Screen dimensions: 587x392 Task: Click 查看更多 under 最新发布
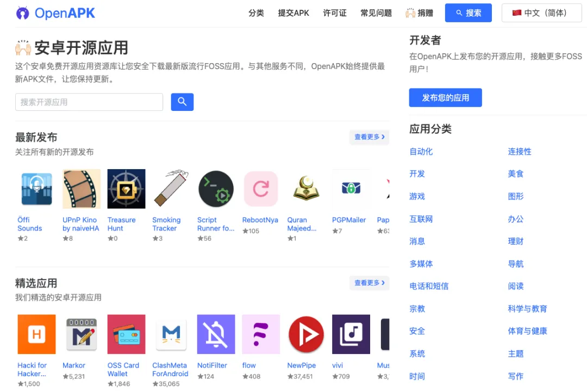coord(369,137)
